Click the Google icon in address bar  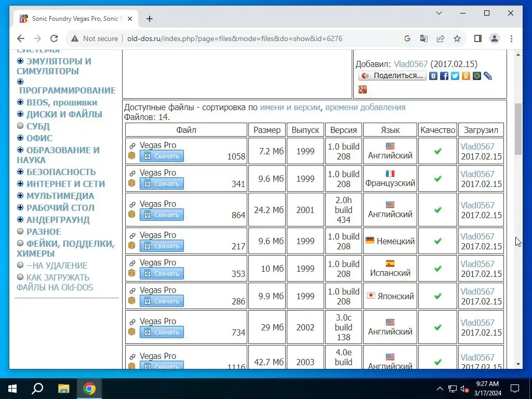[407, 38]
